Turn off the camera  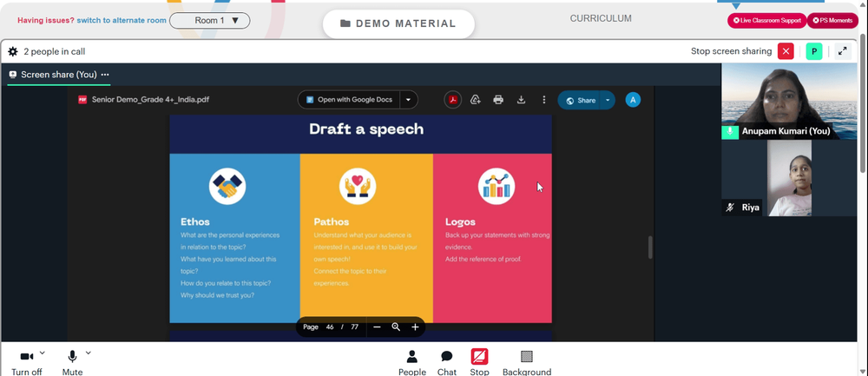coord(27,363)
